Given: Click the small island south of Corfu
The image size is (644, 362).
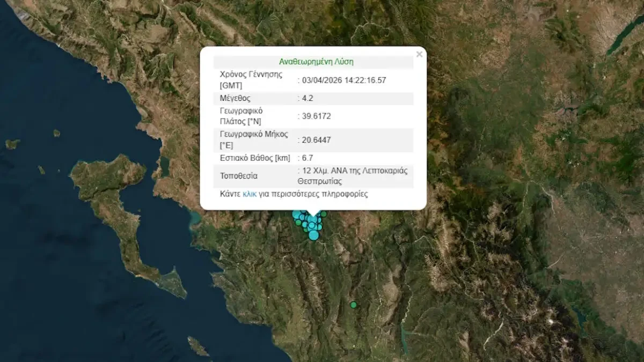Looking at the screenshot, I should [197, 346].
